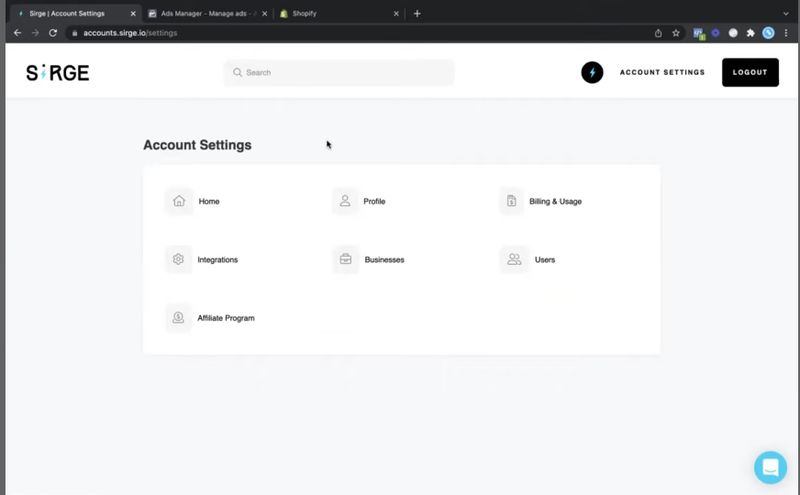Open the Chrome extensions puzzle icon
The height and width of the screenshot is (495, 800).
click(x=750, y=33)
